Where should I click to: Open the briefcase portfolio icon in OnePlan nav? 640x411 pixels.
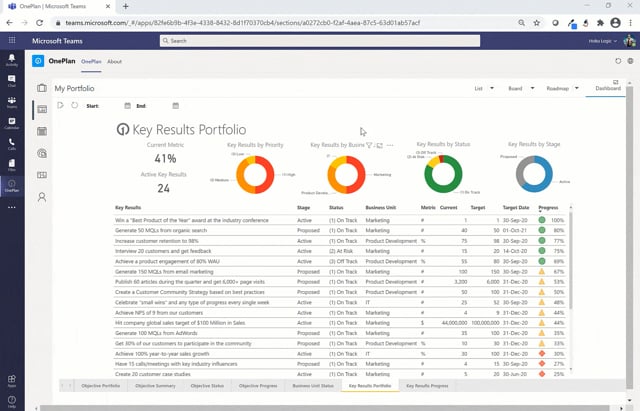click(x=42, y=88)
